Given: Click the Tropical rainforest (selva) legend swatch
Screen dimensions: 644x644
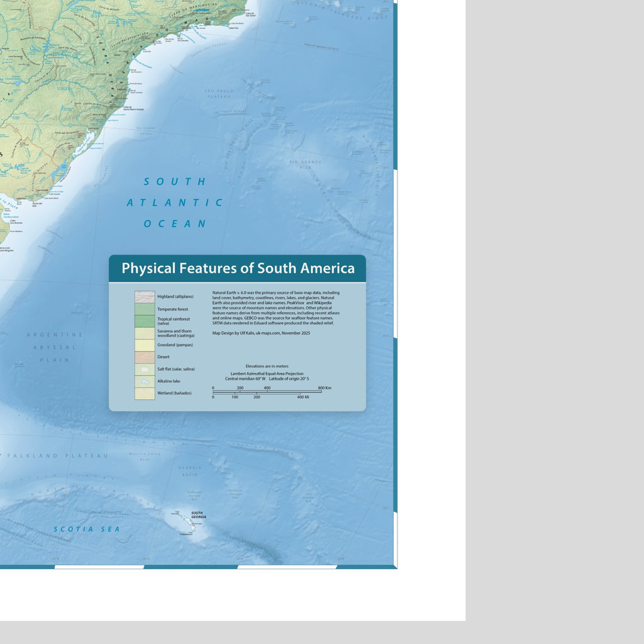Looking at the screenshot, I should point(145,321).
